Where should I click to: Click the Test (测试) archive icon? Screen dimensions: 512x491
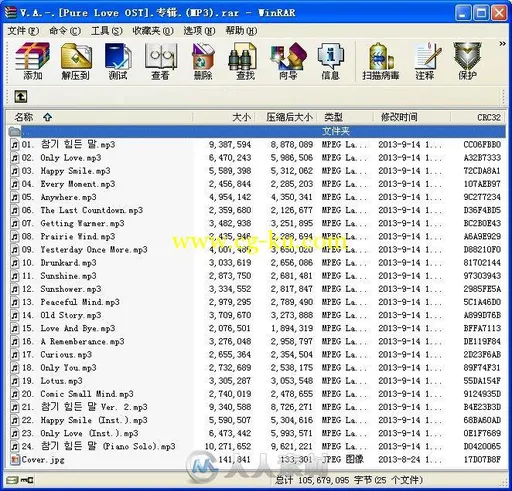coord(118,61)
